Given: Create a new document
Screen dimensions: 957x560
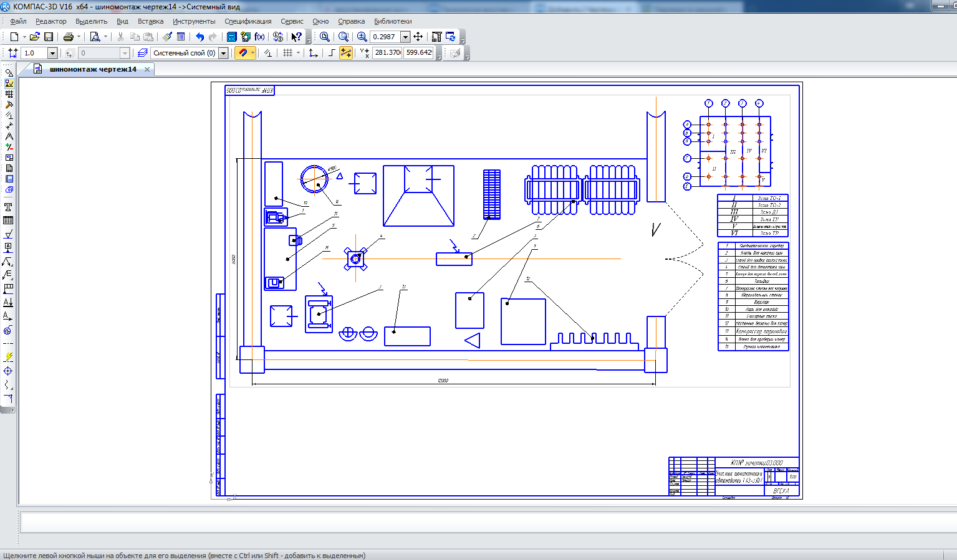Looking at the screenshot, I should pos(14,37).
